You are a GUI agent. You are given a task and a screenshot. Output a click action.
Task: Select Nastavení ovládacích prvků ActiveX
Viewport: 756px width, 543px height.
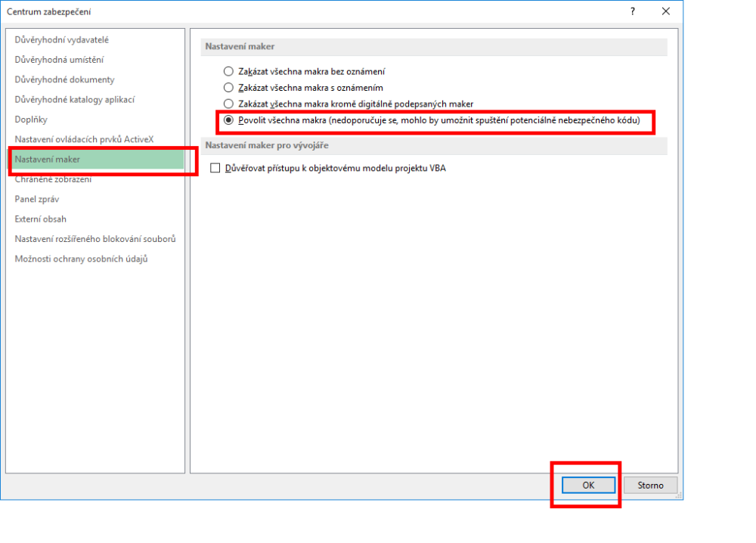point(84,139)
